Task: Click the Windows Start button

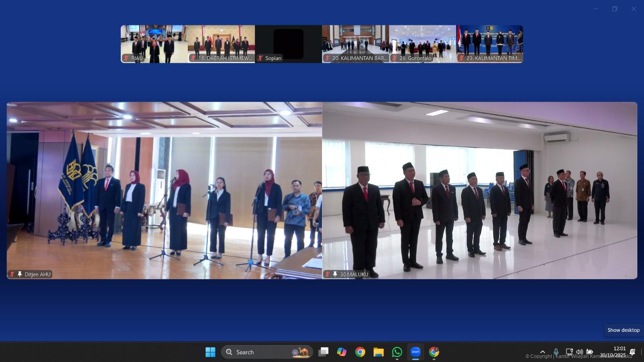Action: [210, 352]
